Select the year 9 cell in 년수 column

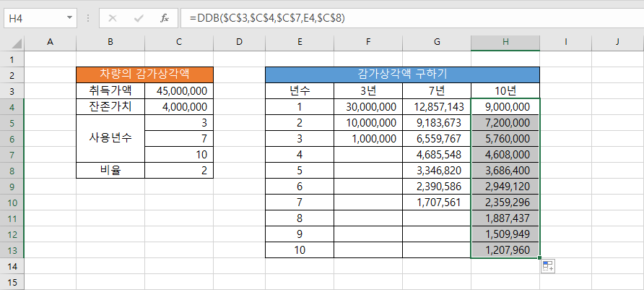[x=300, y=234]
